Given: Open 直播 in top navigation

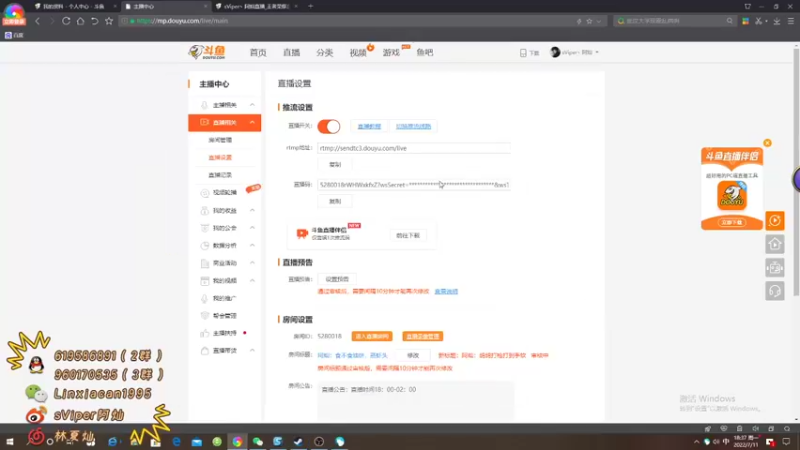Looking at the screenshot, I should [291, 53].
